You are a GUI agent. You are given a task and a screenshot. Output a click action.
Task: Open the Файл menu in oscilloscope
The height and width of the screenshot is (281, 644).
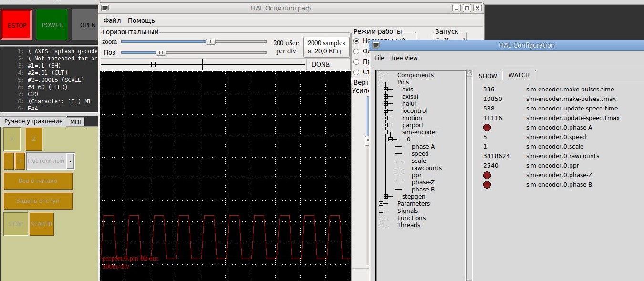click(112, 20)
